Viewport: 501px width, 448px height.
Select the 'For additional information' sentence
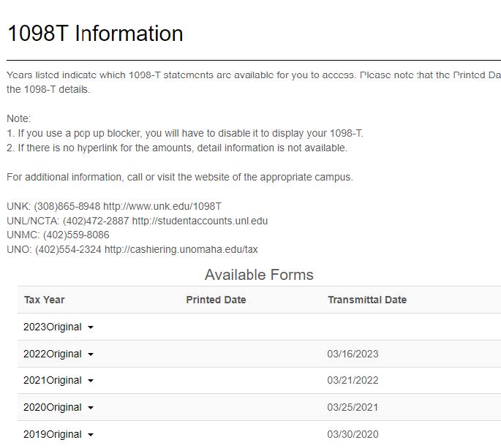tap(180, 177)
